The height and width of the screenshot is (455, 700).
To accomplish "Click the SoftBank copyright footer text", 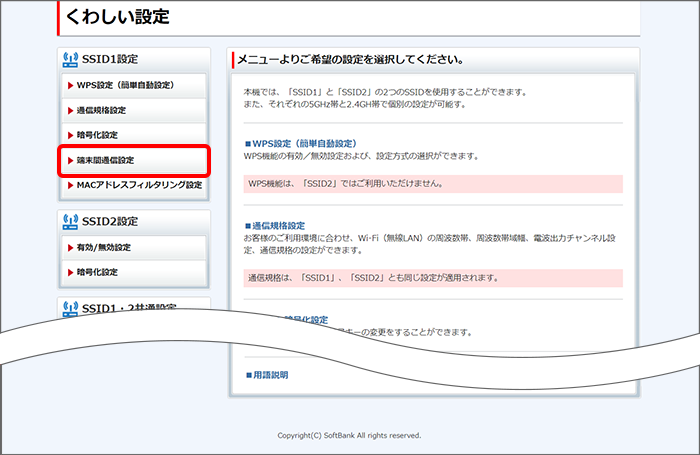I will (x=349, y=436).
